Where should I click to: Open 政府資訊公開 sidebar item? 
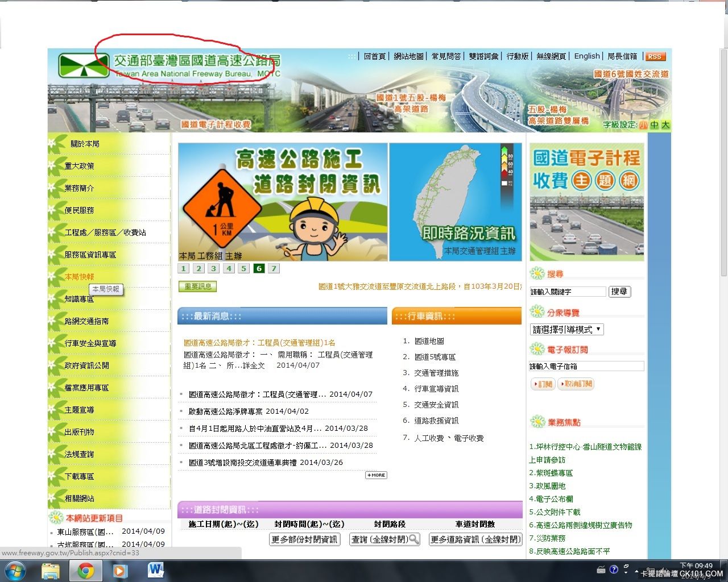point(86,365)
